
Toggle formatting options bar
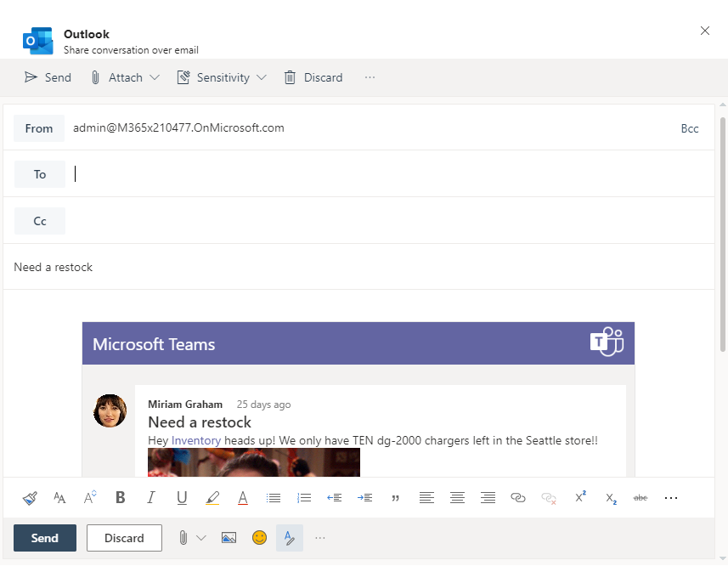[x=290, y=538]
